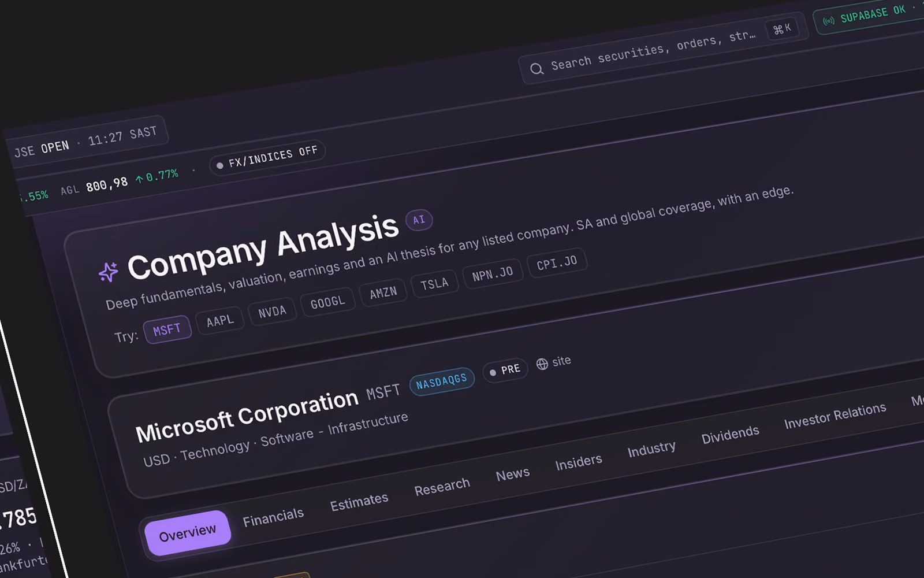The height and width of the screenshot is (578, 924).
Task: Toggle the FX/INDICES OFF switch
Action: click(x=267, y=158)
